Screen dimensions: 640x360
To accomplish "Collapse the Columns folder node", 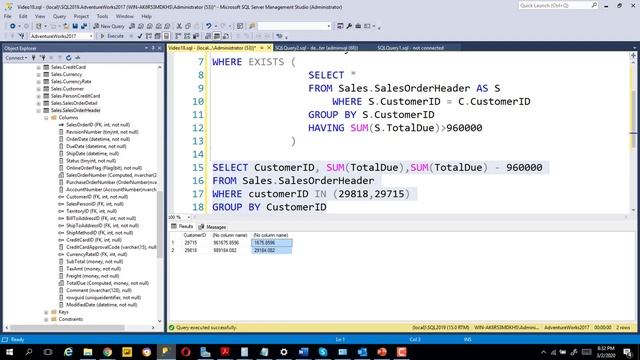I will click(x=46, y=118).
